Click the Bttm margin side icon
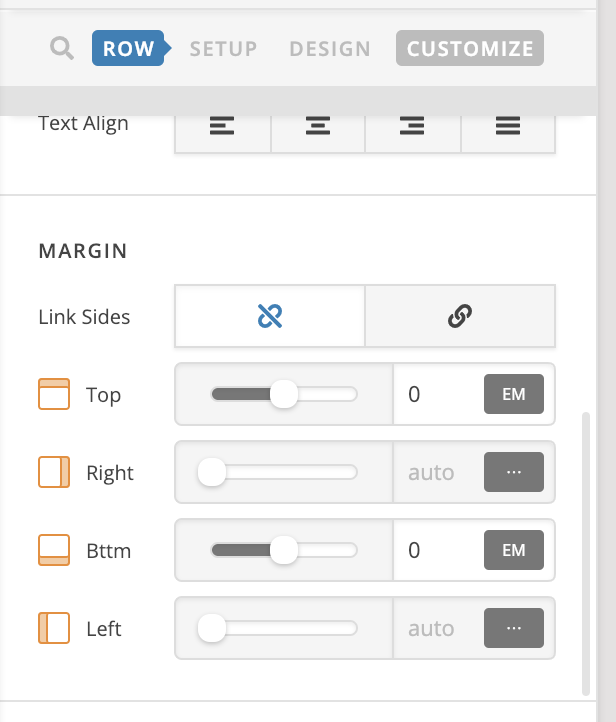The width and height of the screenshot is (616, 722). pyautogui.click(x=54, y=550)
